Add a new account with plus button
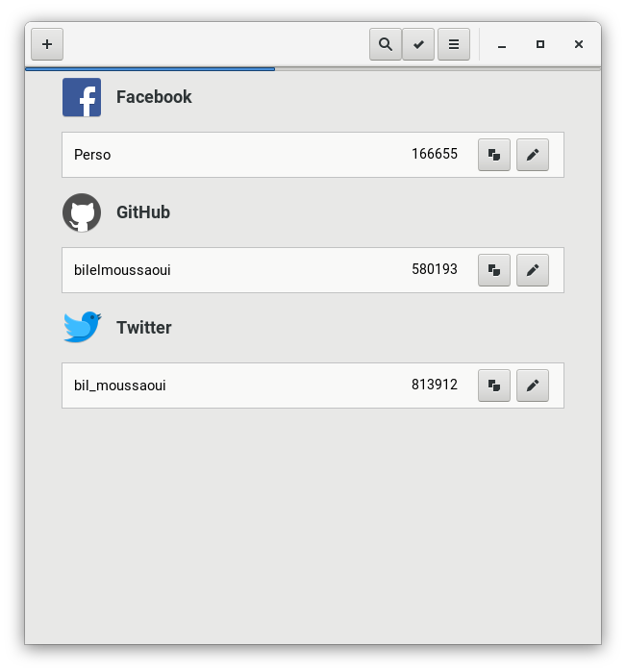The image size is (626, 672). pos(47,44)
